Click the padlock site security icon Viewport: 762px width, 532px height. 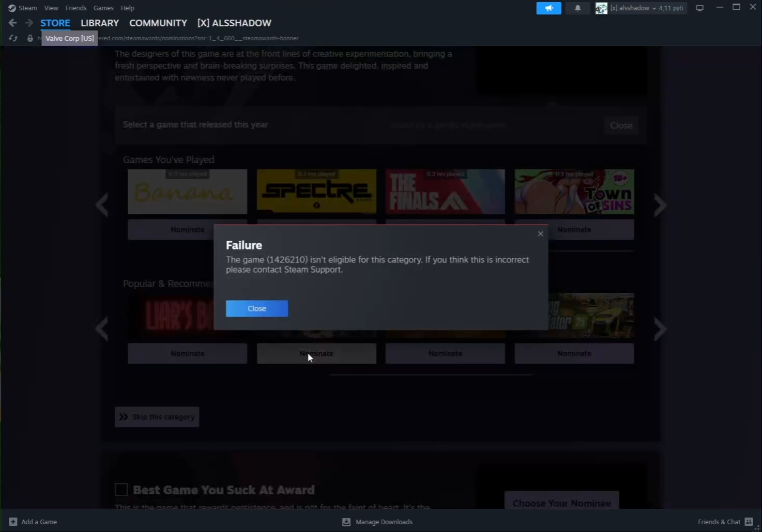coord(30,38)
